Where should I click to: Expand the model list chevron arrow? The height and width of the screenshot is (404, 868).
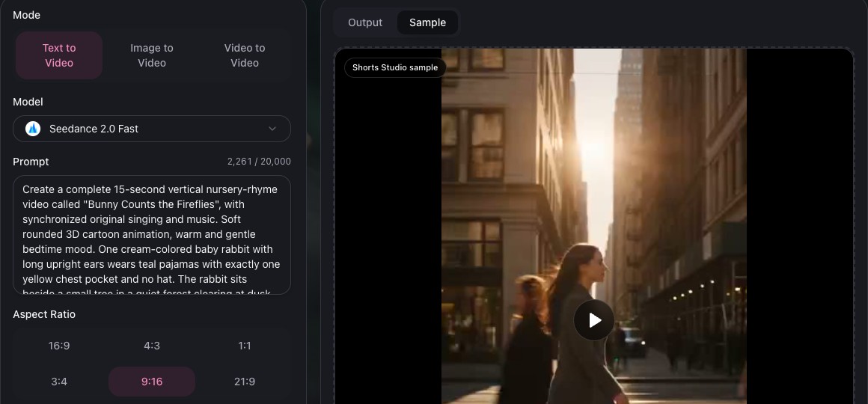coord(272,129)
